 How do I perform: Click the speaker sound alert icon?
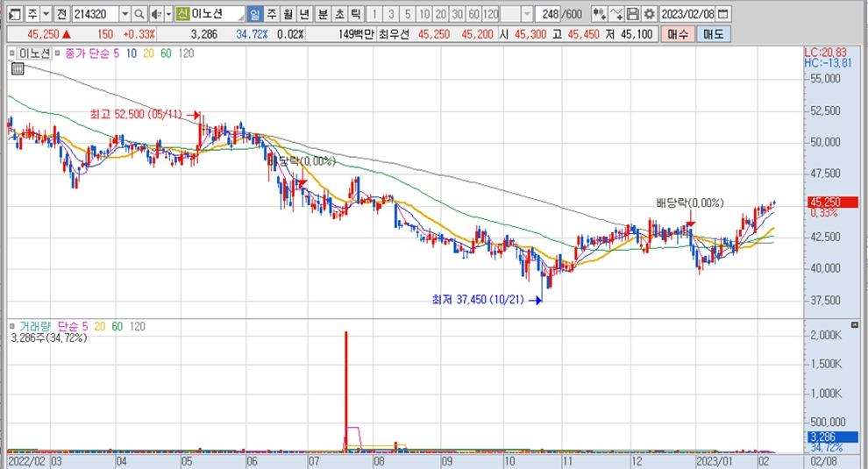[x=155, y=15]
